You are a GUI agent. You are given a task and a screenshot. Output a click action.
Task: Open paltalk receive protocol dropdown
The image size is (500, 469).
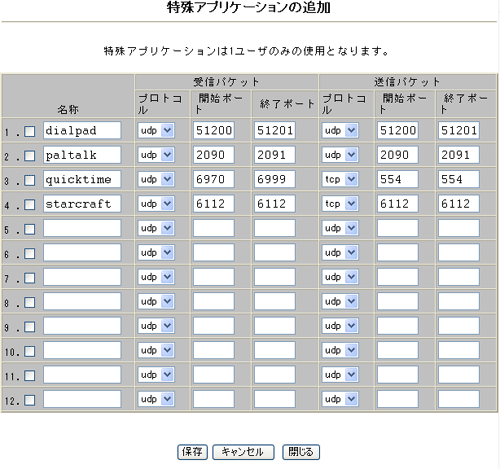click(156, 155)
